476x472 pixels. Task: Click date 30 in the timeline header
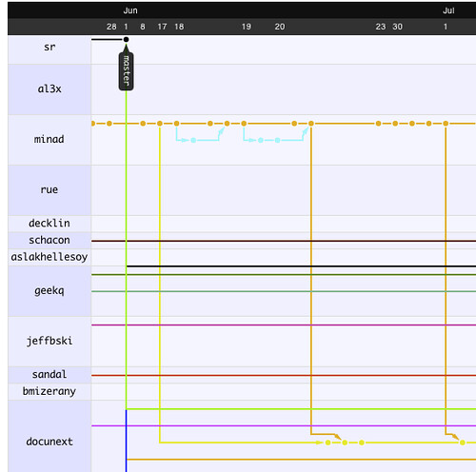[x=397, y=27]
